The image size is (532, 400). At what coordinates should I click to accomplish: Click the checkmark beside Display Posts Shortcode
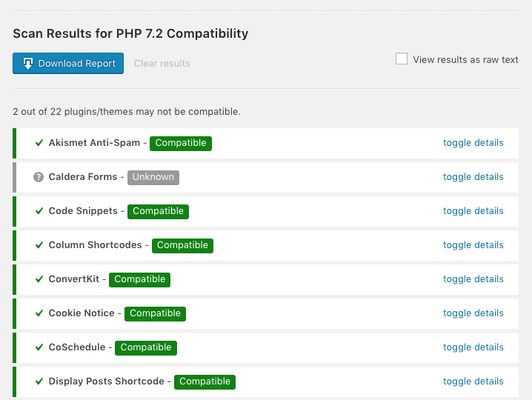point(39,381)
